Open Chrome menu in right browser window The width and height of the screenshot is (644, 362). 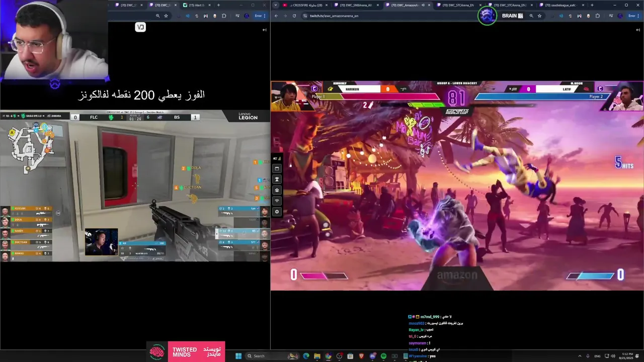tap(639, 16)
